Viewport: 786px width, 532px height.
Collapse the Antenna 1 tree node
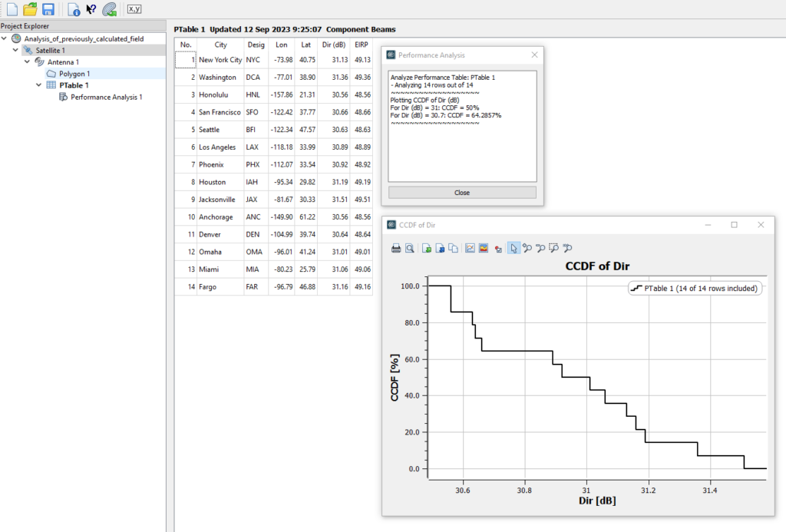27,61
